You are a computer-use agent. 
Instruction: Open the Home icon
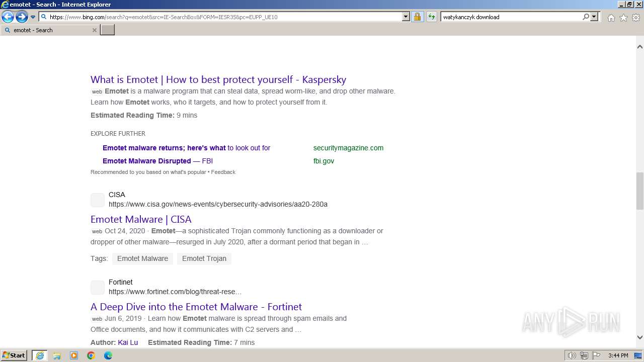tap(611, 18)
